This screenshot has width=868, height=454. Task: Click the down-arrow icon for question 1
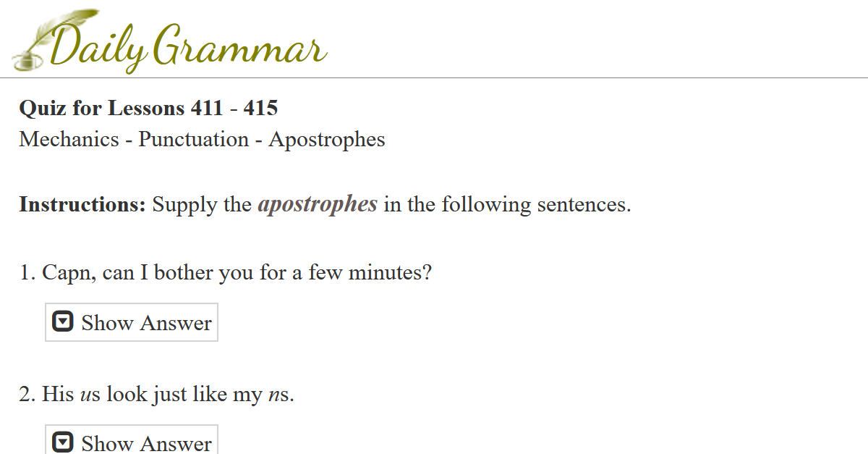coord(64,321)
